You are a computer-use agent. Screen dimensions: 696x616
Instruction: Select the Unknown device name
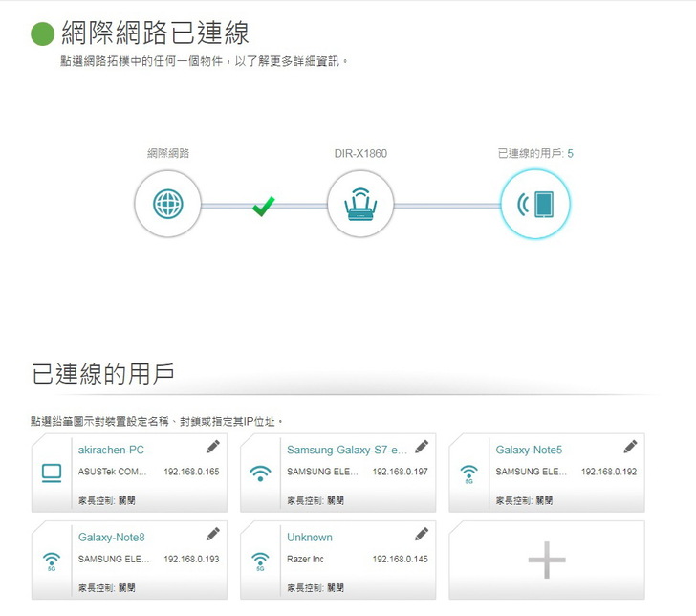tap(310, 537)
